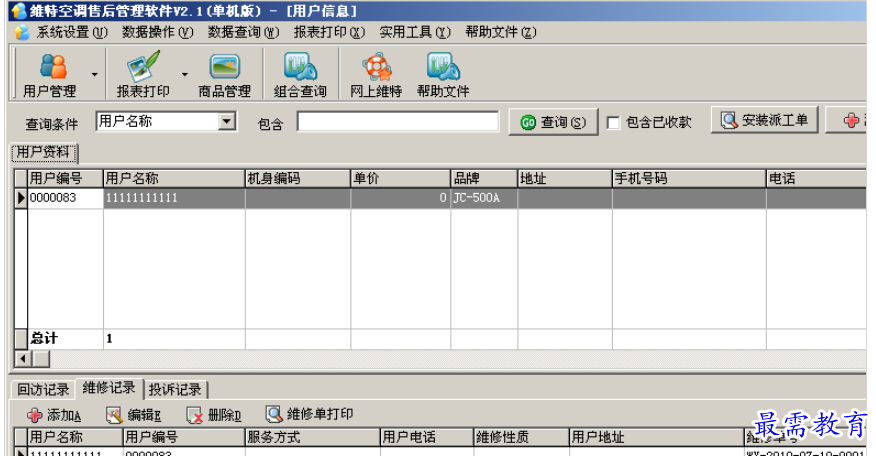876x456 pixels.
Task: Click the 维修性质 column header
Action: 521,437
